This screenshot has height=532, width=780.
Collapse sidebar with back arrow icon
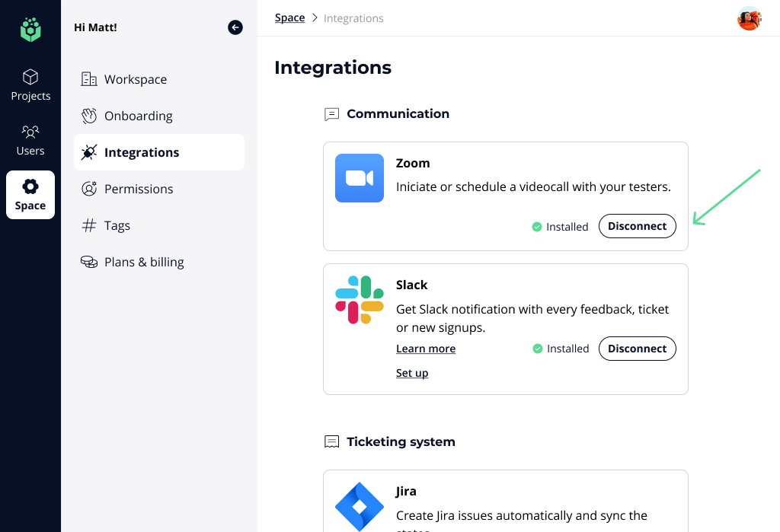(x=235, y=27)
